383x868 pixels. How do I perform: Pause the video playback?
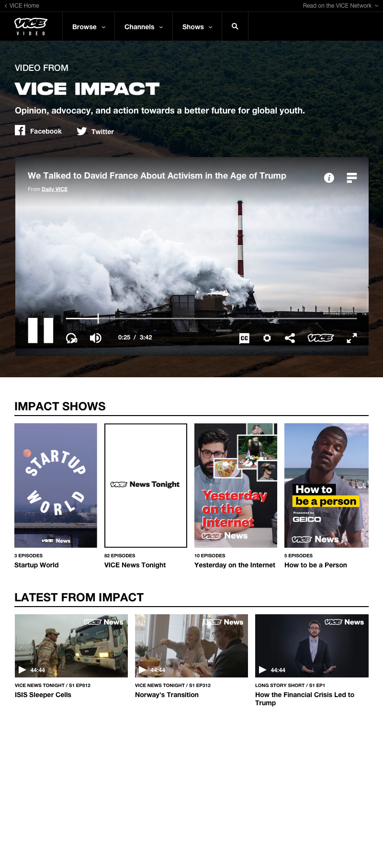[41, 330]
